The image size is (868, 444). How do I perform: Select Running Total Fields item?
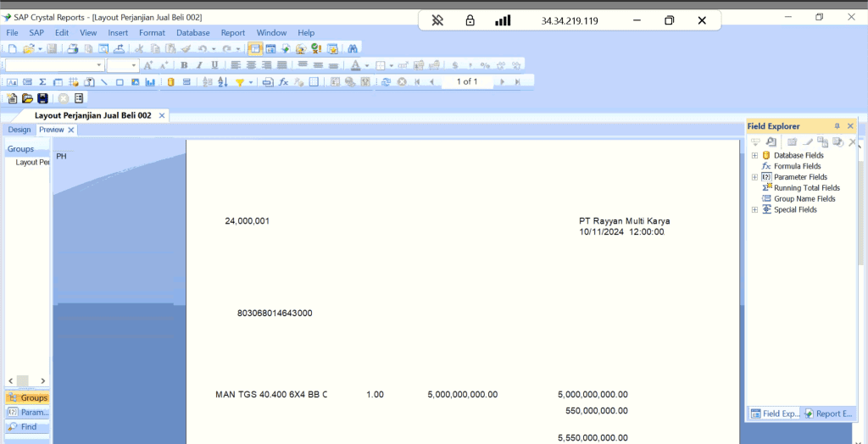click(807, 188)
